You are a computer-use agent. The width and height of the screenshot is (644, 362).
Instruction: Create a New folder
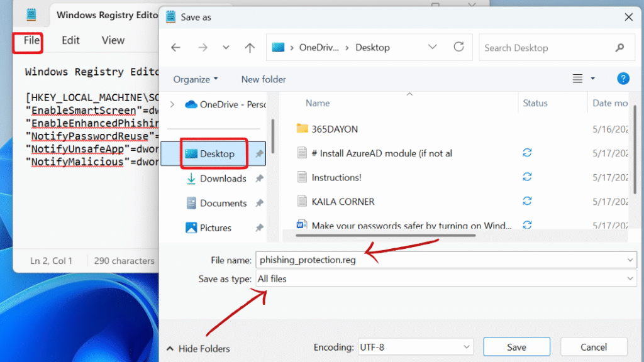(264, 79)
